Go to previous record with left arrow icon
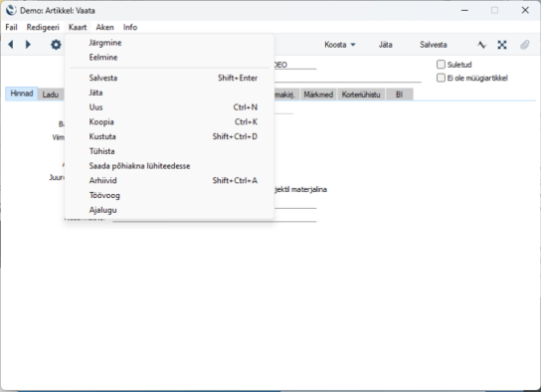542x392 pixels. (x=11, y=44)
